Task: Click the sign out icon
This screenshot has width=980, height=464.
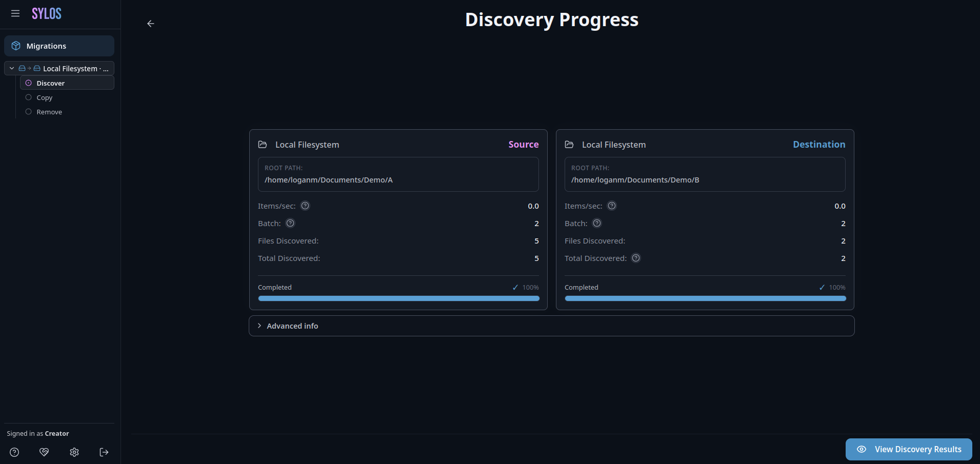Action: point(104,452)
